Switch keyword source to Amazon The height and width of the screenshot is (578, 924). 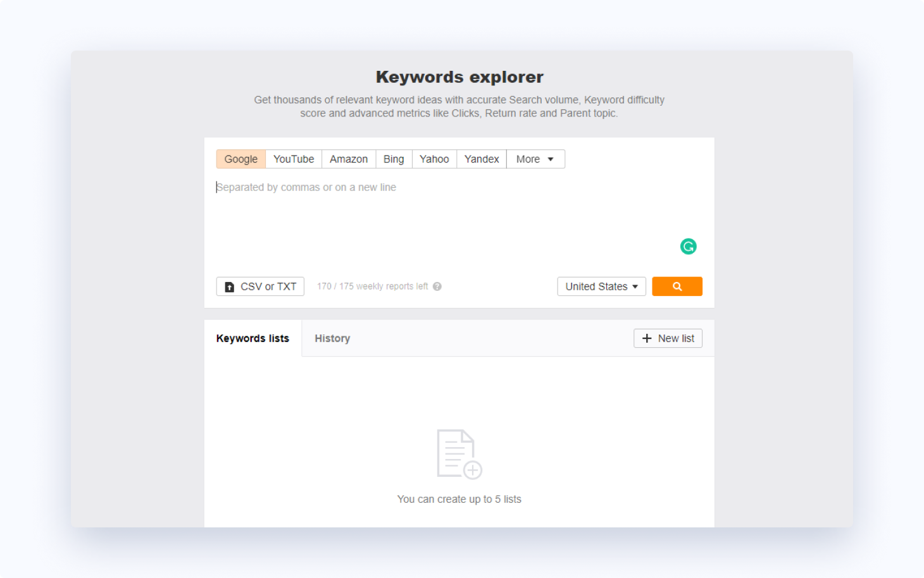[349, 159]
